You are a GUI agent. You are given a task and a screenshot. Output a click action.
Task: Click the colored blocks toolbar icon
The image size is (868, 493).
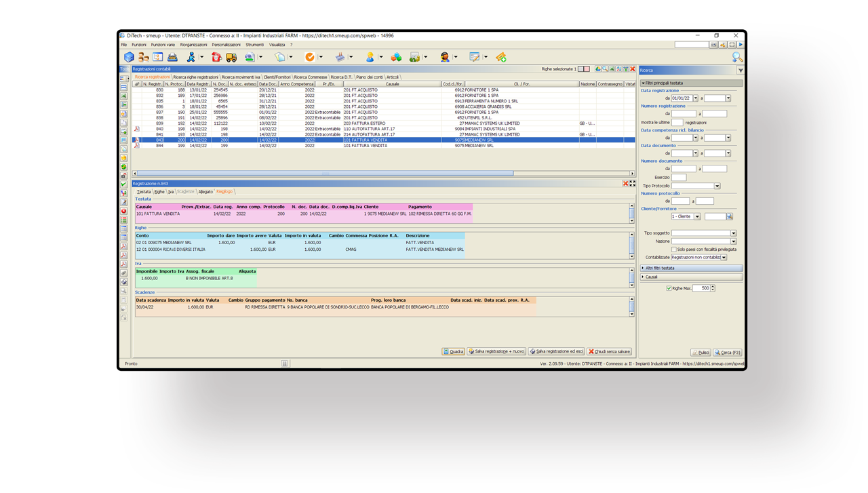[x=396, y=58]
